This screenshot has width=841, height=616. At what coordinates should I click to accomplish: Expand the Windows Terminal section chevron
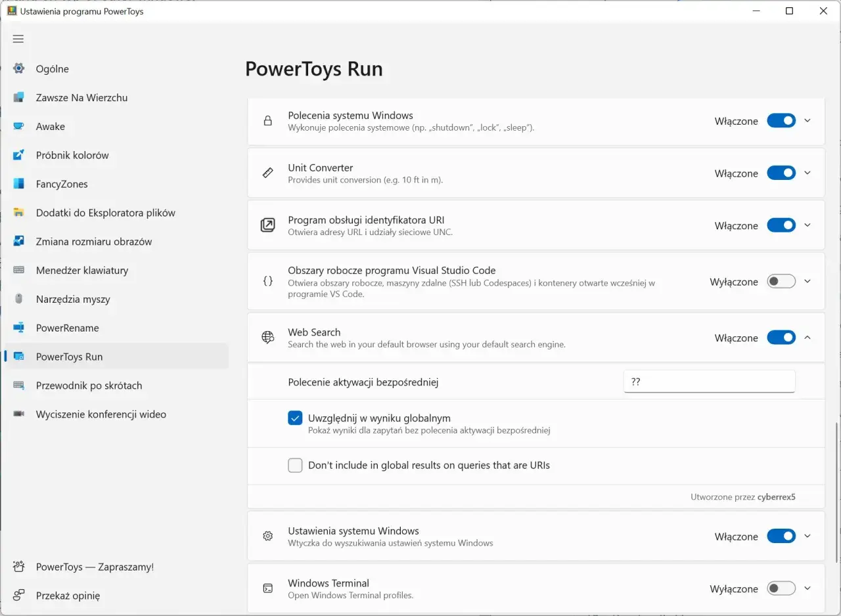point(807,589)
